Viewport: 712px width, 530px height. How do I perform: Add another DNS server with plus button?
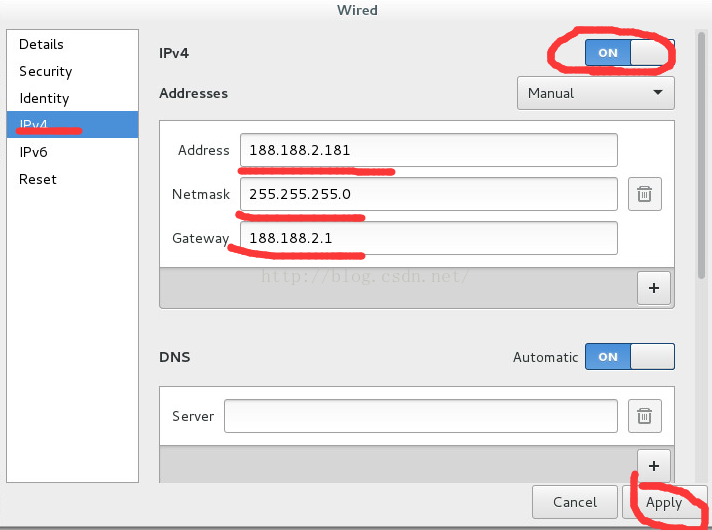pyautogui.click(x=654, y=466)
